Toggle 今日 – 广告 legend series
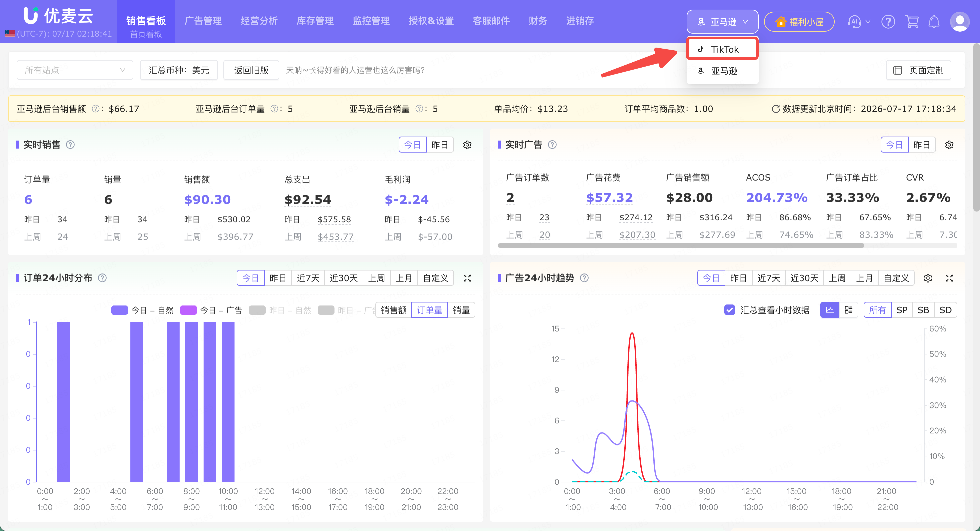 211,310
